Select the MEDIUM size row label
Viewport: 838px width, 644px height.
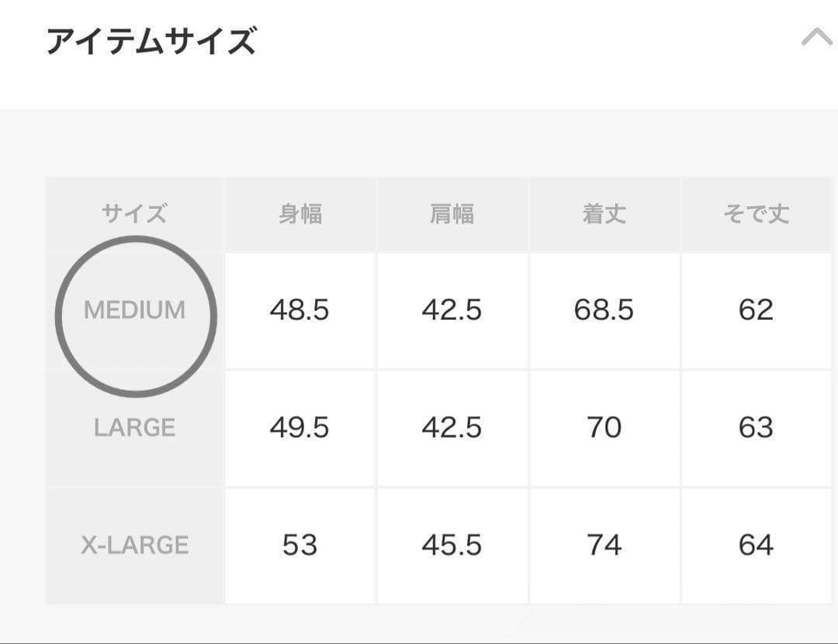[x=135, y=310]
